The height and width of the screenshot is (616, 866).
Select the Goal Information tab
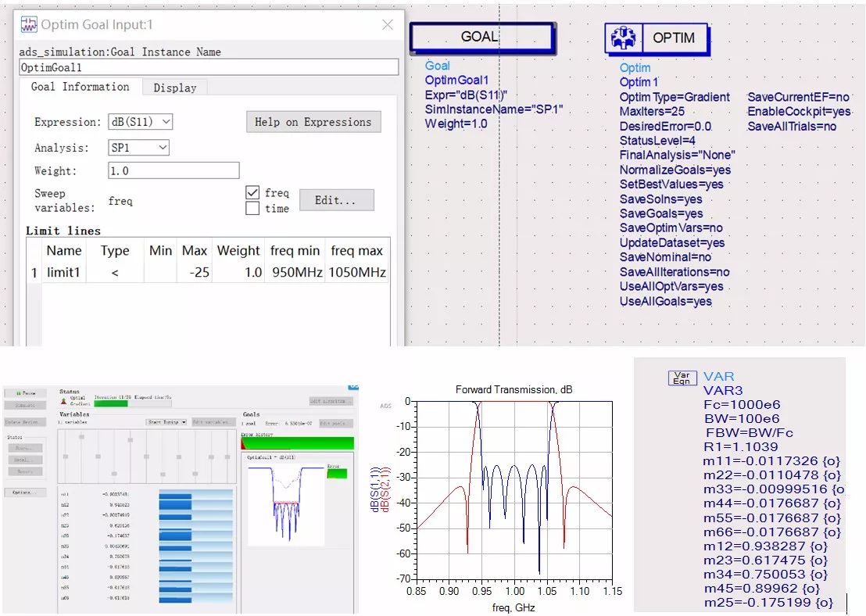[x=80, y=87]
